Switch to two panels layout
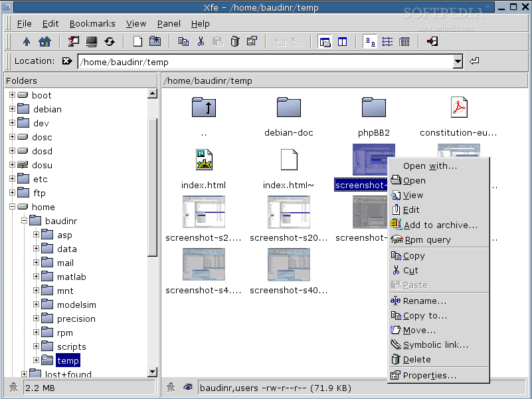The width and height of the screenshot is (532, 399). [x=342, y=42]
